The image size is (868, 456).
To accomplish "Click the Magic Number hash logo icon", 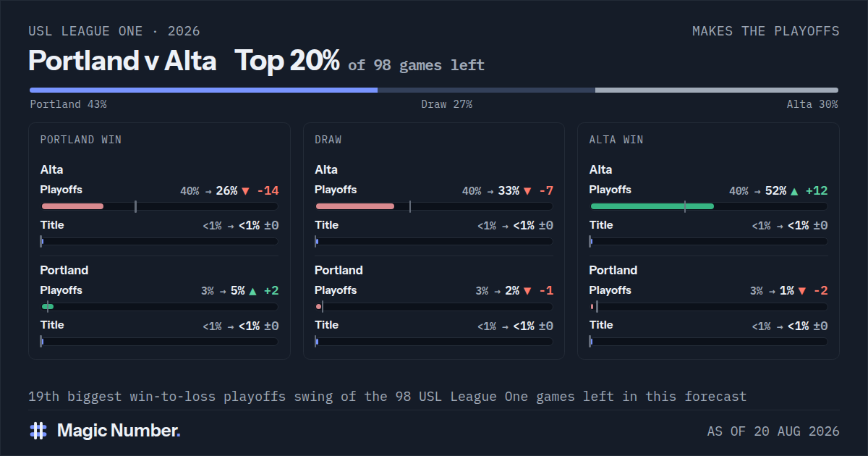I will pyautogui.click(x=38, y=431).
